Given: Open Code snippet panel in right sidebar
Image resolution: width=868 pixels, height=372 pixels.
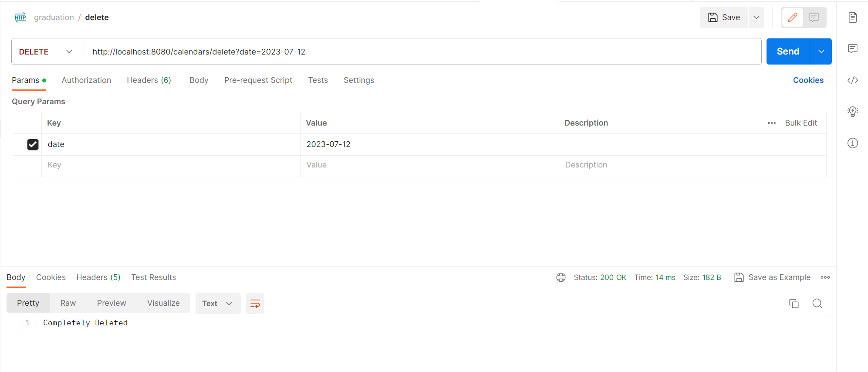Looking at the screenshot, I should click(x=853, y=80).
